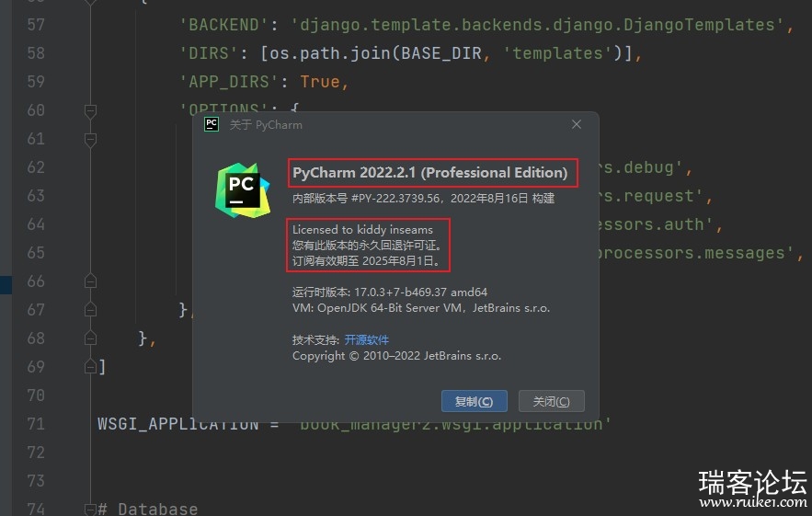
Task: Click the dialog title '关于 PyCharm'
Action: (266, 125)
